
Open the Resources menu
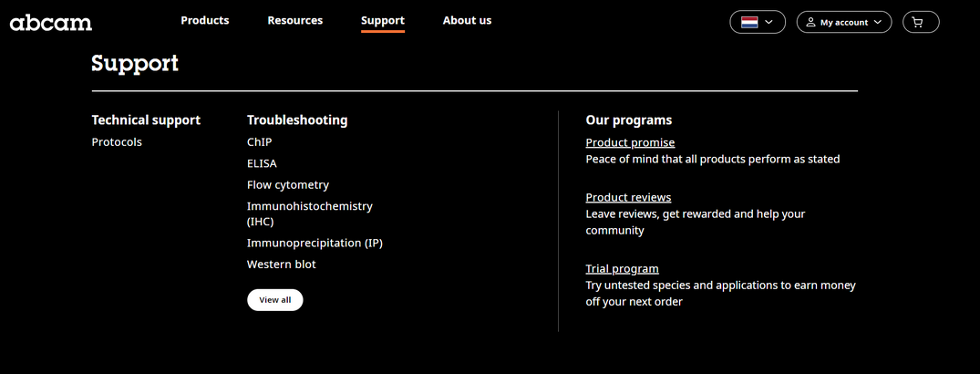point(295,20)
